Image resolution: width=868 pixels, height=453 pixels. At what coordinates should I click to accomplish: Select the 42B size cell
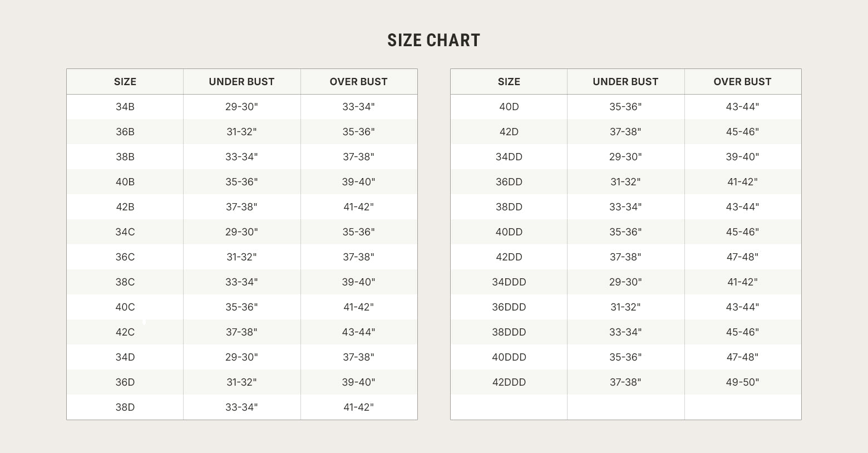[x=125, y=207]
